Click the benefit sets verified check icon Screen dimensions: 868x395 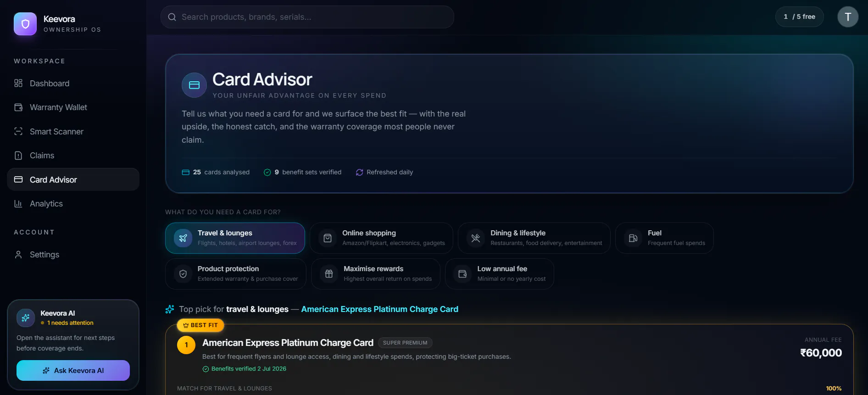[267, 172]
